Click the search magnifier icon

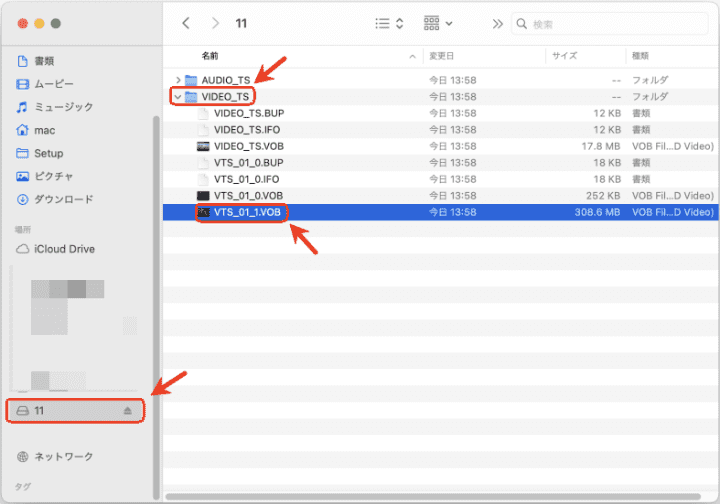coord(521,24)
